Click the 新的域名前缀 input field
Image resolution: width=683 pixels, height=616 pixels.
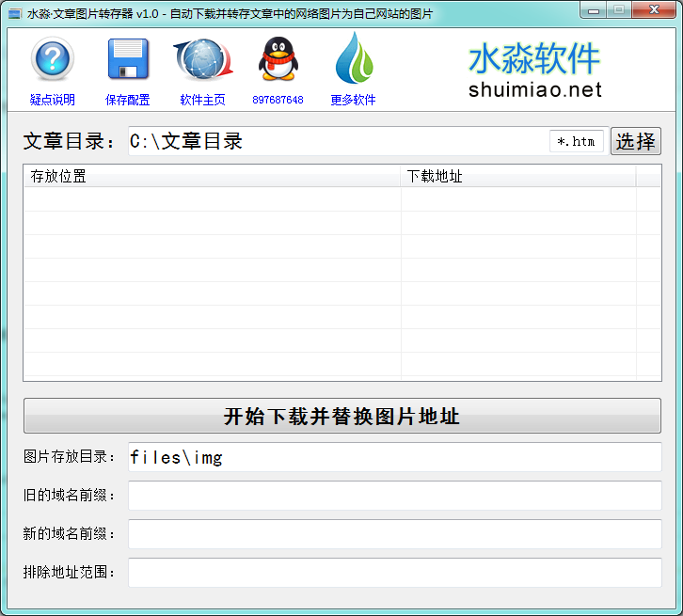(395, 534)
